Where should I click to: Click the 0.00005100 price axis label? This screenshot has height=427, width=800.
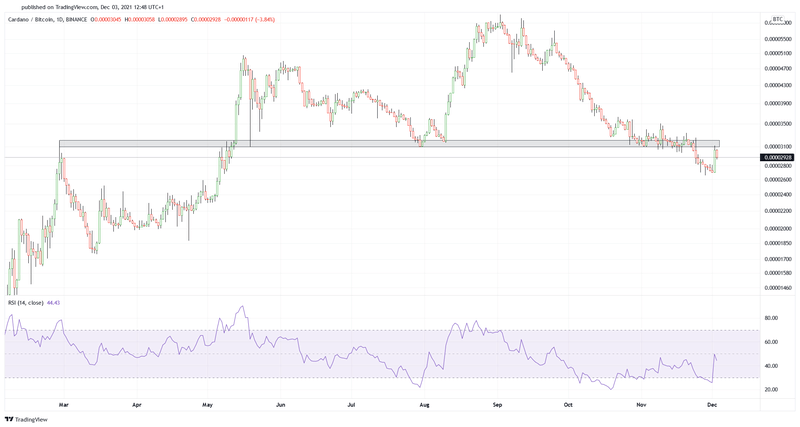coord(778,53)
